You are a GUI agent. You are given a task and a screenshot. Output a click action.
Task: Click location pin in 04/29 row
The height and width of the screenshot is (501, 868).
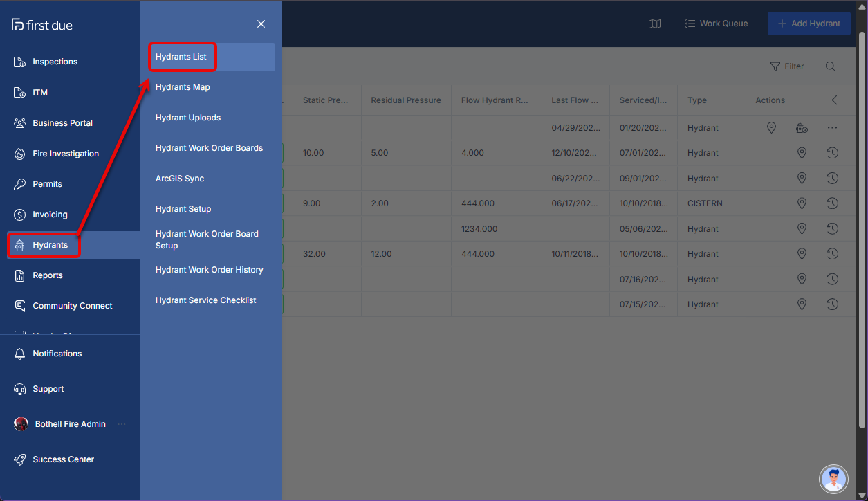click(771, 128)
